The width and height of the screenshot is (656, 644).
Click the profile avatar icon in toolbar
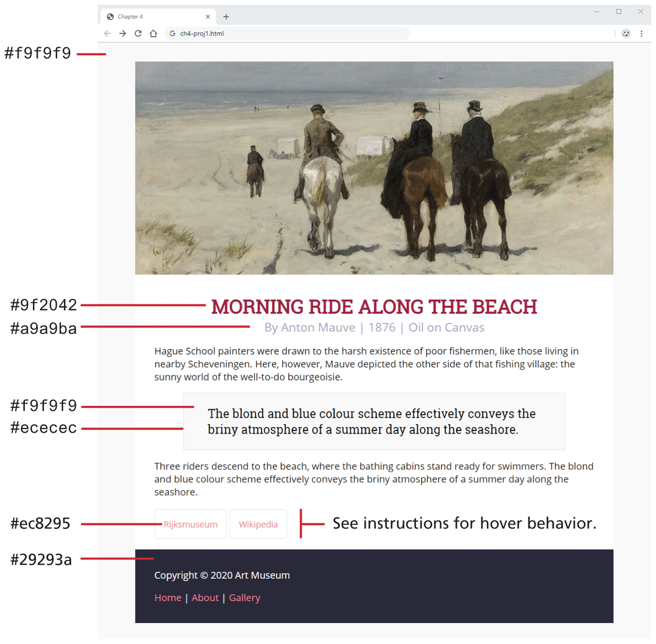(626, 34)
